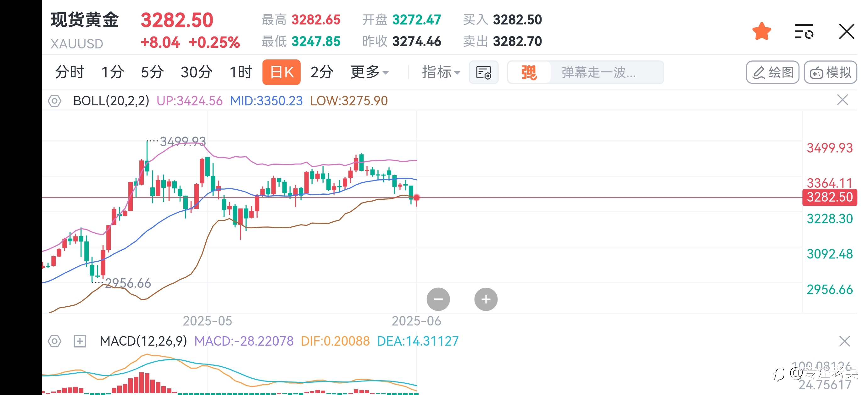
Task: Remove the BOLL indicator overlay
Action: pyautogui.click(x=843, y=100)
